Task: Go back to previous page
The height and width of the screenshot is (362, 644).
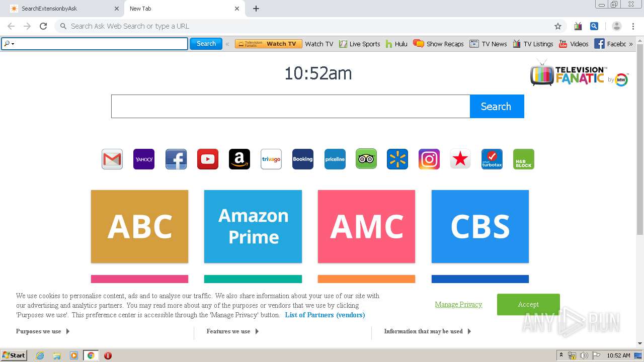Action: point(11,26)
